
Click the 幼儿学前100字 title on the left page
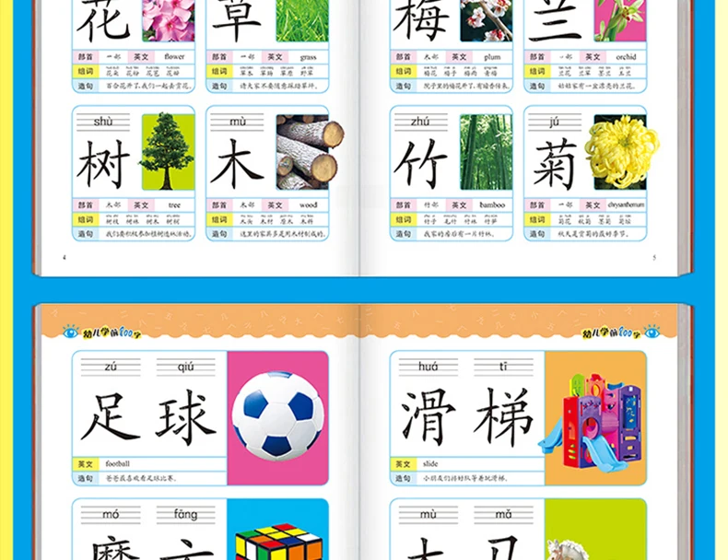coord(112,332)
